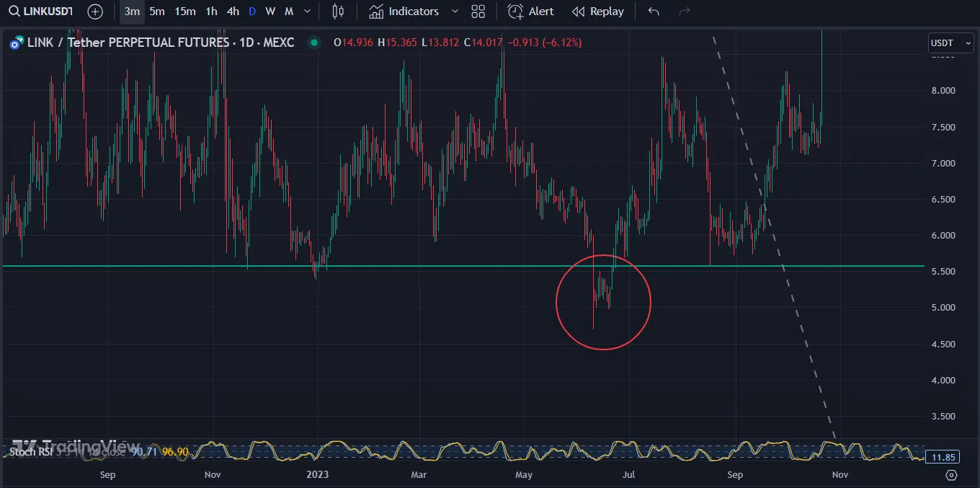Open the USDT currency dropdown
Viewport: 980px width, 488px height.
pos(950,43)
